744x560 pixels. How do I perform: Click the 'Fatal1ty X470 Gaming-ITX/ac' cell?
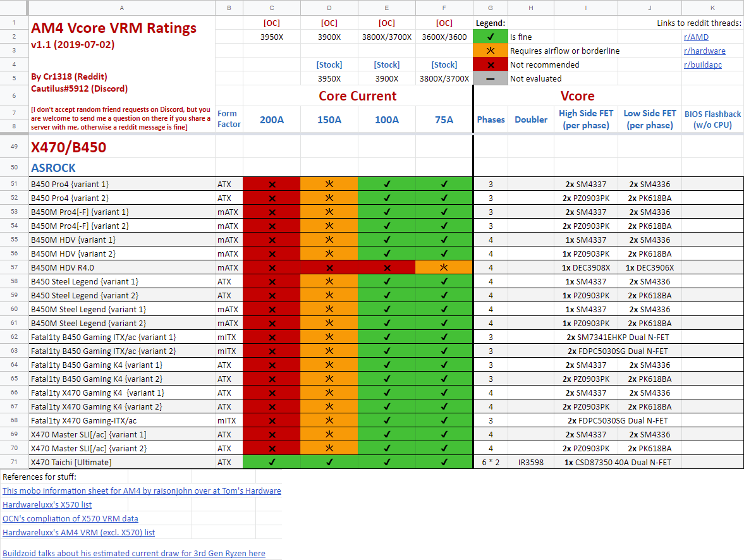(122, 420)
